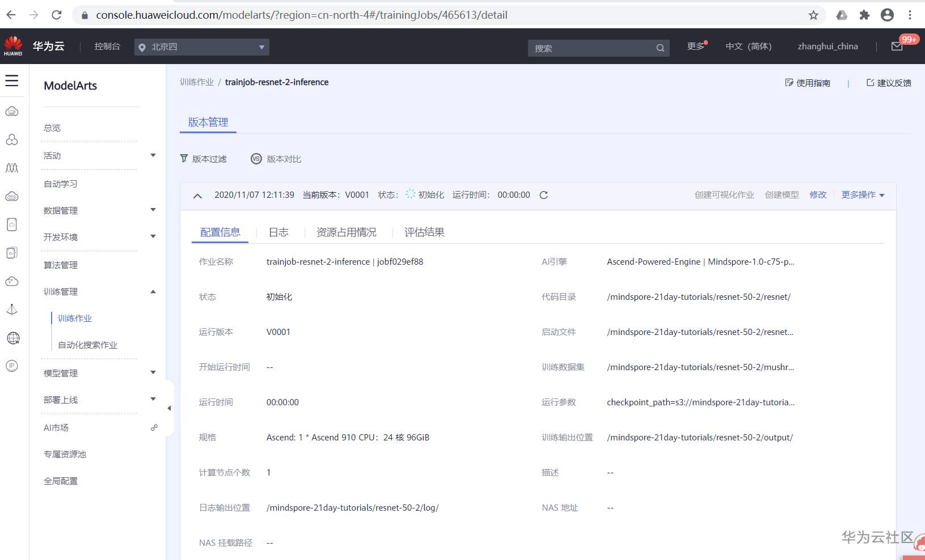Click the 训练作业 breadcrumb link

pos(197,82)
